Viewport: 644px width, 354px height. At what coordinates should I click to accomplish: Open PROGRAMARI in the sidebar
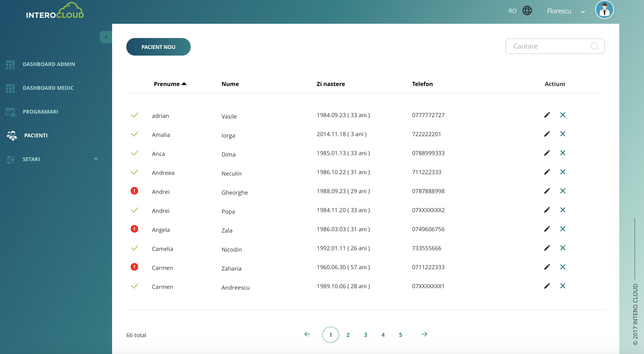tap(40, 112)
